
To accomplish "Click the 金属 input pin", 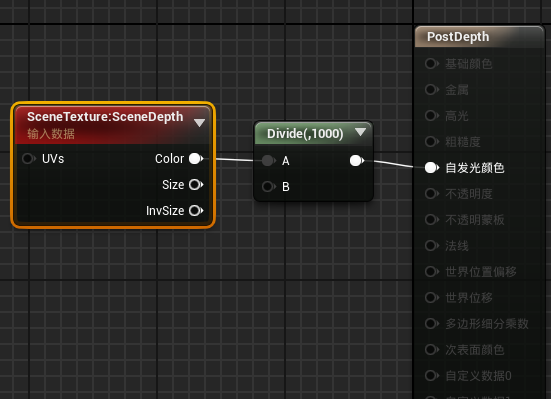I will (432, 90).
